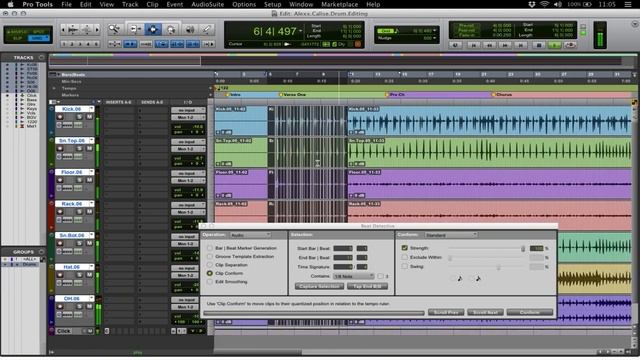640x360 pixels.
Task: Mute the Floor.06 track
Action: click(x=89, y=180)
